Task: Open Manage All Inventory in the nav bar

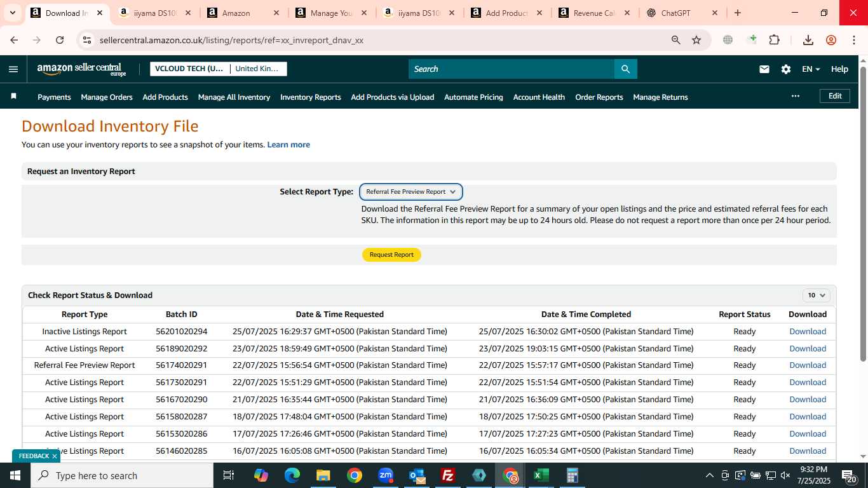Action: pyautogui.click(x=234, y=97)
